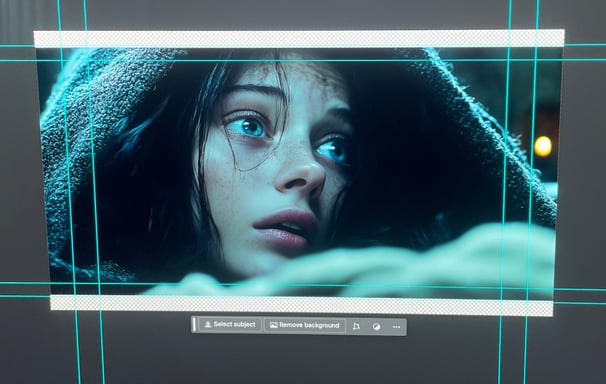
Task: Open the Transform image icon in taskbar
Action: [x=356, y=326]
